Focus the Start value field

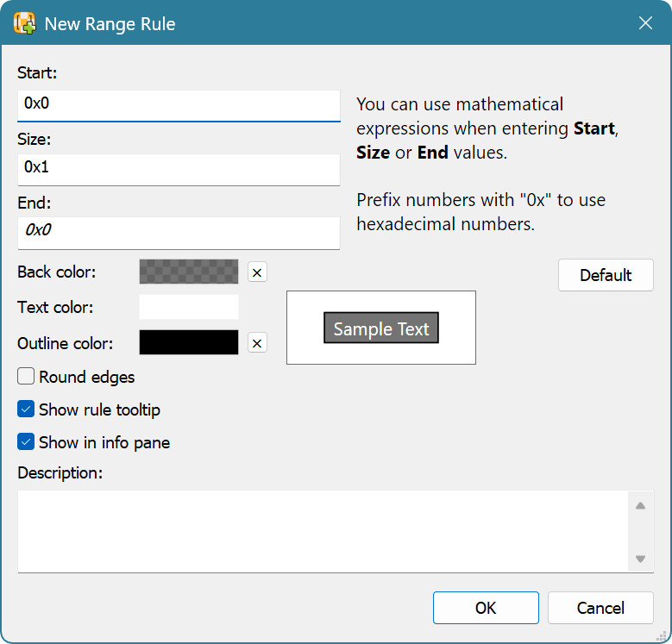[x=178, y=104]
